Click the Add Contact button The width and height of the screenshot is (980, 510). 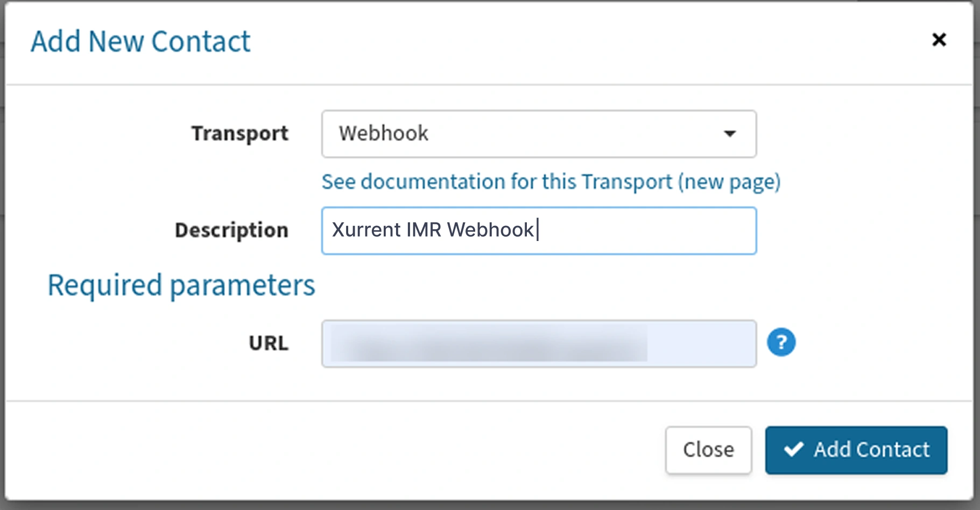click(x=856, y=450)
